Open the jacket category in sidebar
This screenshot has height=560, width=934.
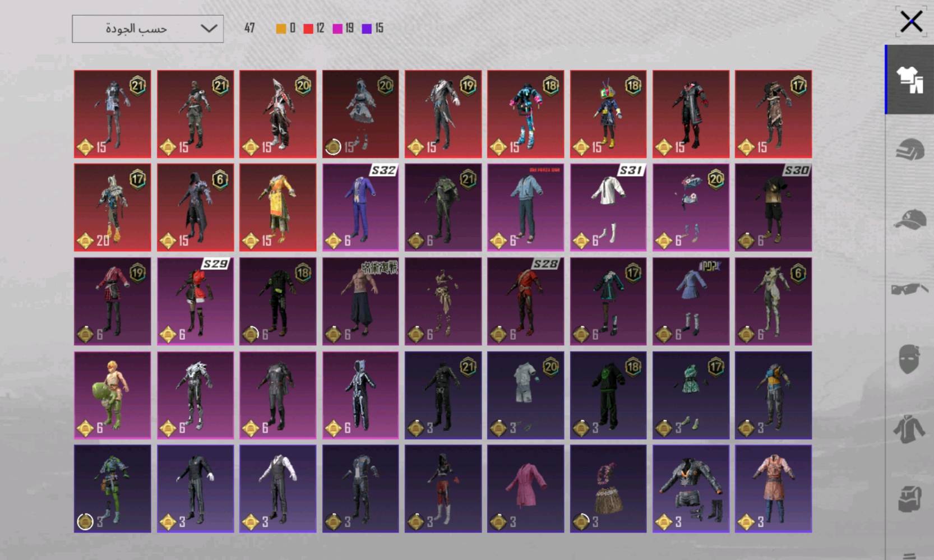pos(909,429)
